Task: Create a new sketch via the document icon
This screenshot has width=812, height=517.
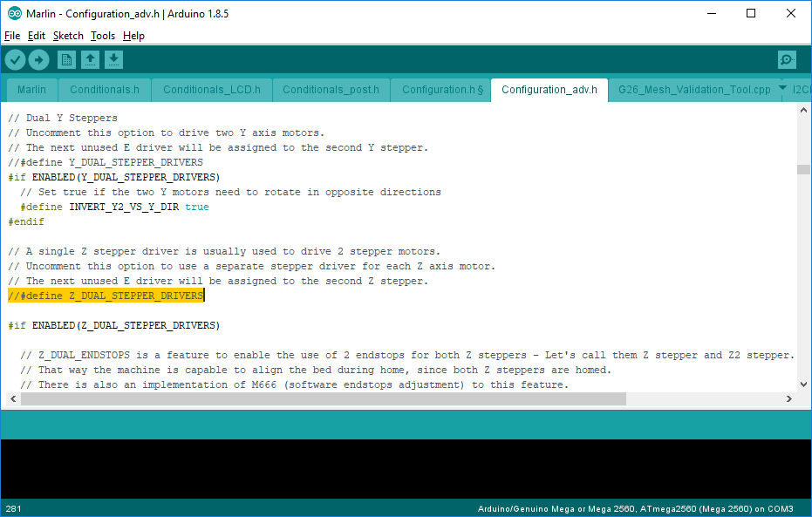Action: pyautogui.click(x=65, y=59)
